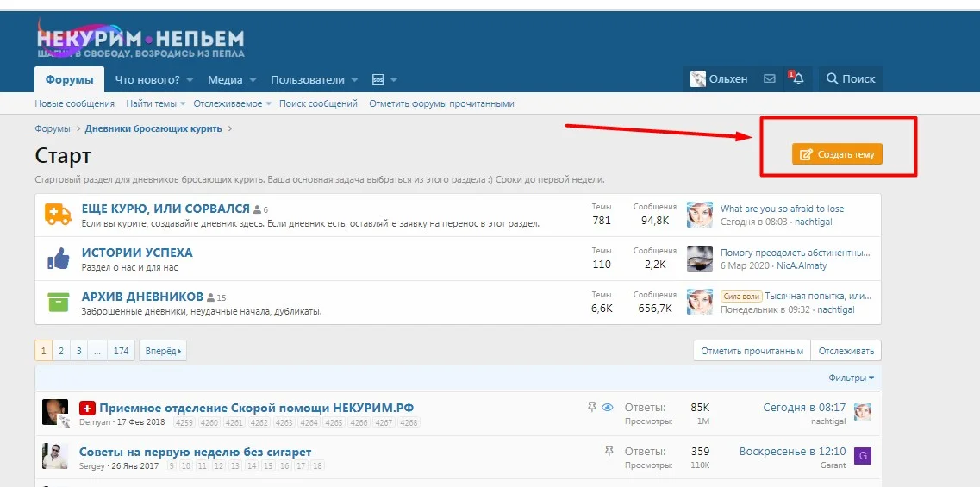This screenshot has height=487, width=980.
Task: Expand the Пользователи dropdown arrow
Action: pyautogui.click(x=354, y=80)
